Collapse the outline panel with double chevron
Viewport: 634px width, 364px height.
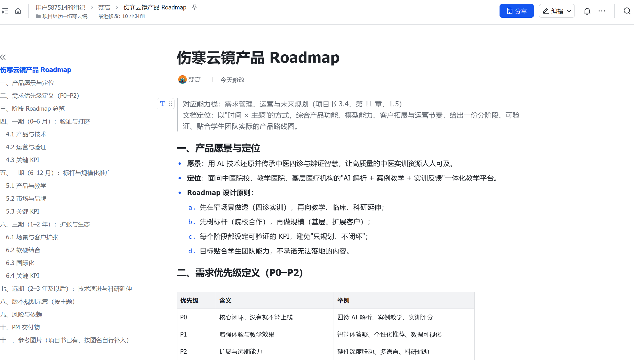3,57
